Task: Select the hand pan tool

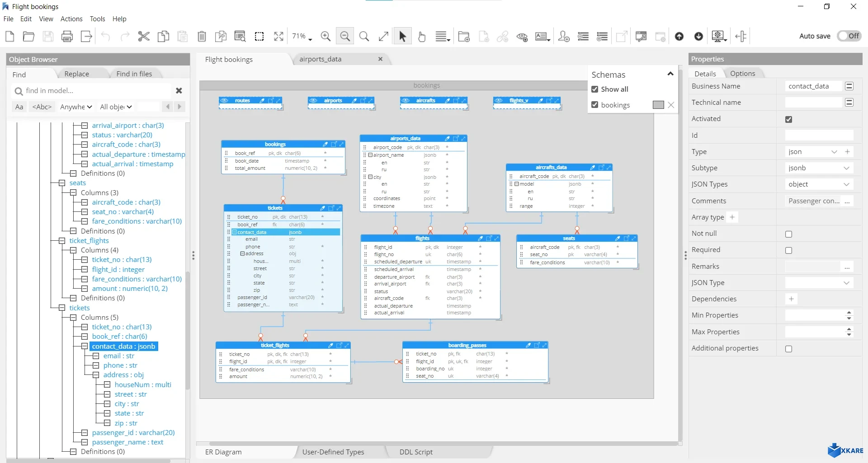Action: tap(422, 37)
